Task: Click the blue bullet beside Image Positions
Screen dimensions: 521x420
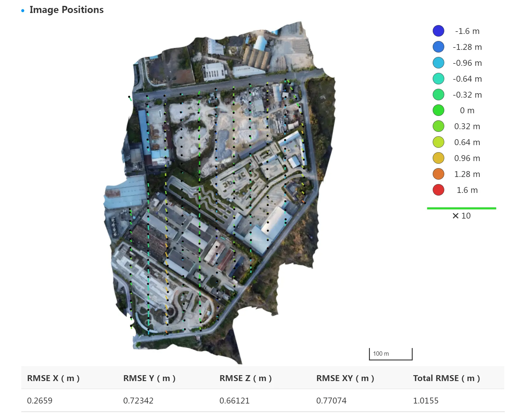Action: coord(23,11)
